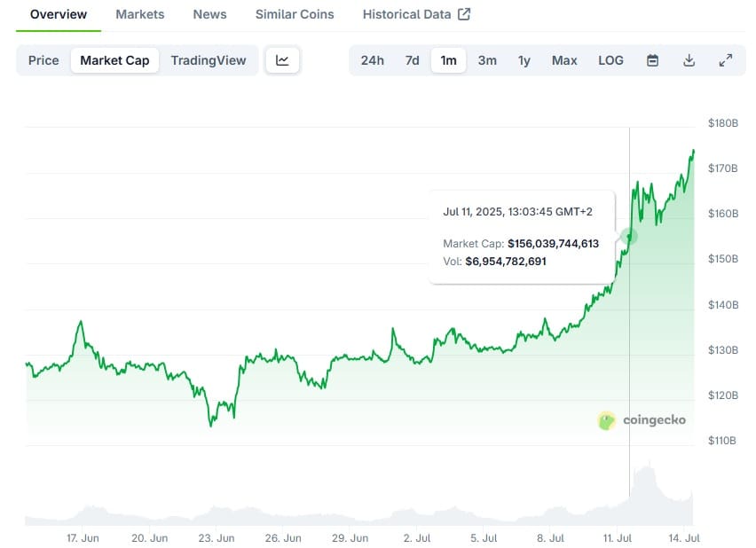This screenshot has height=548, width=756.
Task: Download the chart data
Action: [x=689, y=60]
